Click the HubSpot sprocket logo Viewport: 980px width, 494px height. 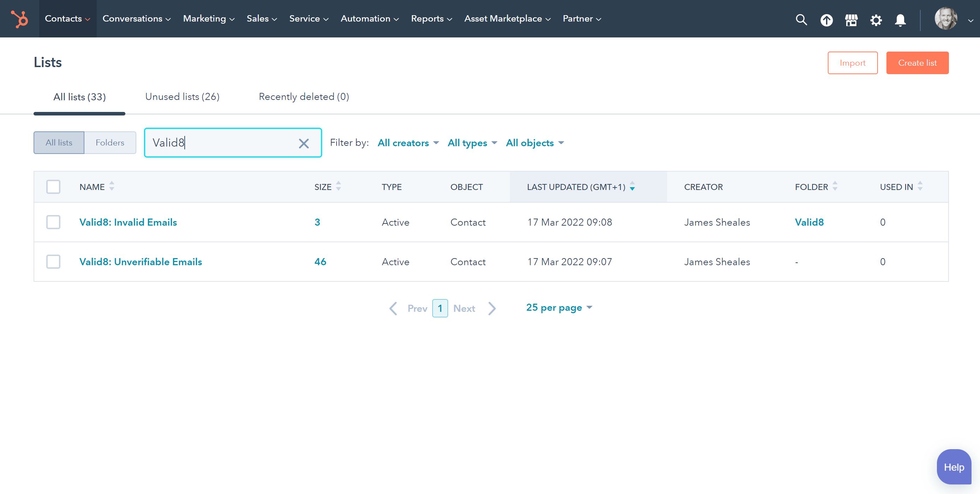pyautogui.click(x=19, y=19)
